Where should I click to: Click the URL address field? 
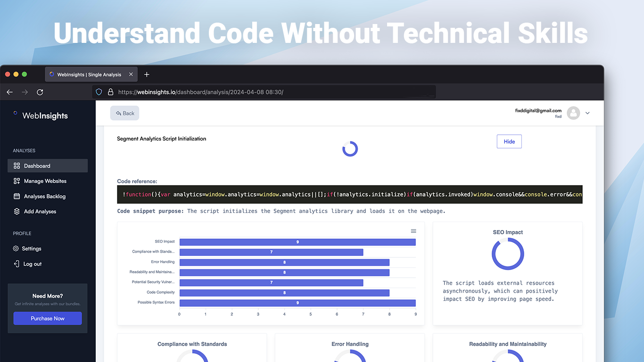264,92
